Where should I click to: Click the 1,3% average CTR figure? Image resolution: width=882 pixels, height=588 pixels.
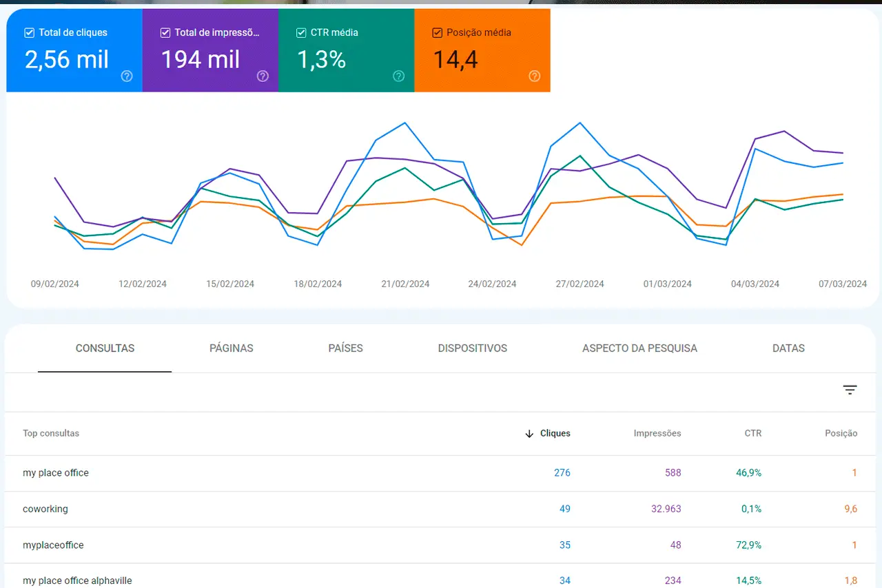coord(321,60)
